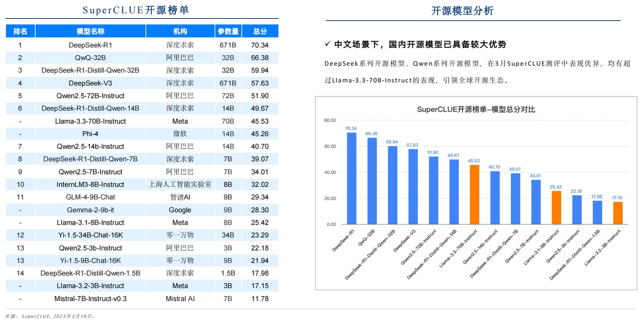Click DeepSeek-R1-Distill-Qwen-1.5B in the table

point(90,273)
